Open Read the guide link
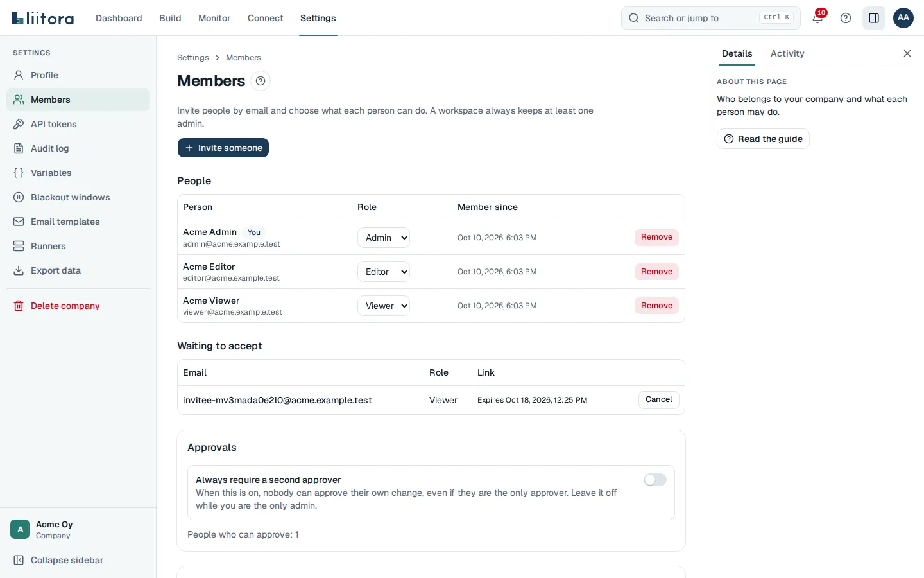924x578 pixels. coord(763,139)
